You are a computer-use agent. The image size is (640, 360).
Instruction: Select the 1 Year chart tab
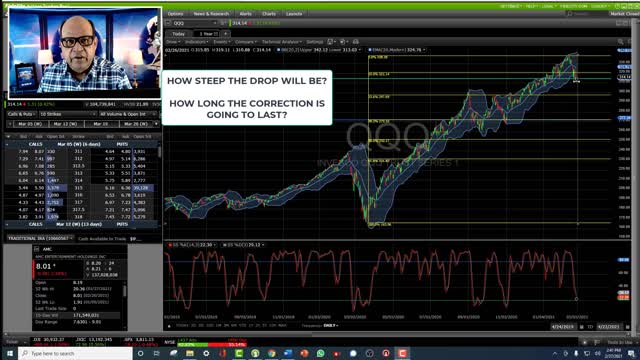[x=208, y=33]
